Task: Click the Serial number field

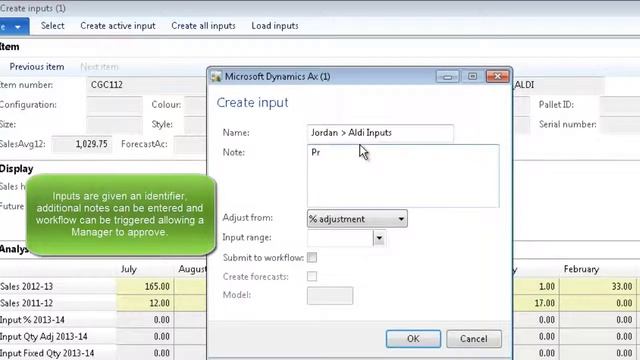Action: [x=620, y=124]
